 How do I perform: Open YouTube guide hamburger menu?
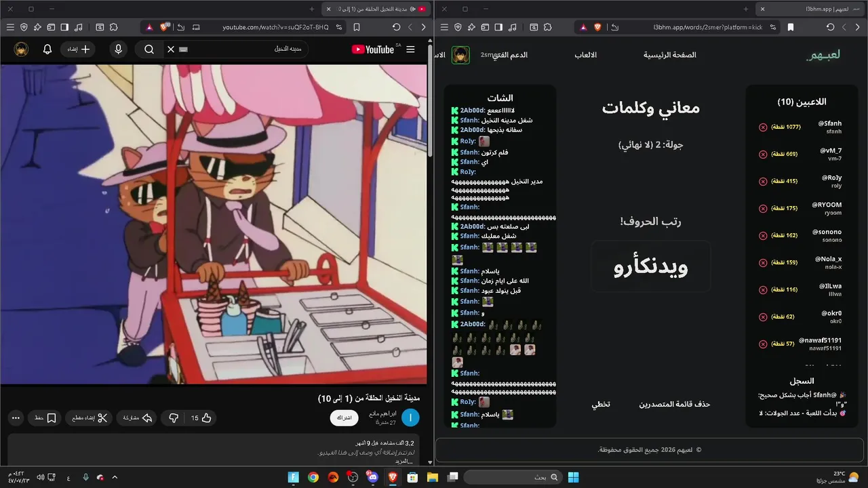[410, 49]
